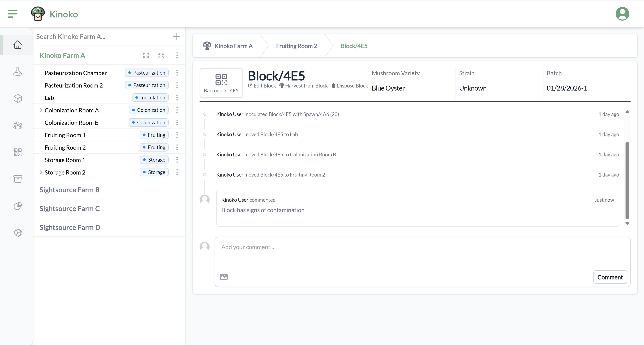Open Fruiting Room 1 three-dot menu

click(x=177, y=135)
